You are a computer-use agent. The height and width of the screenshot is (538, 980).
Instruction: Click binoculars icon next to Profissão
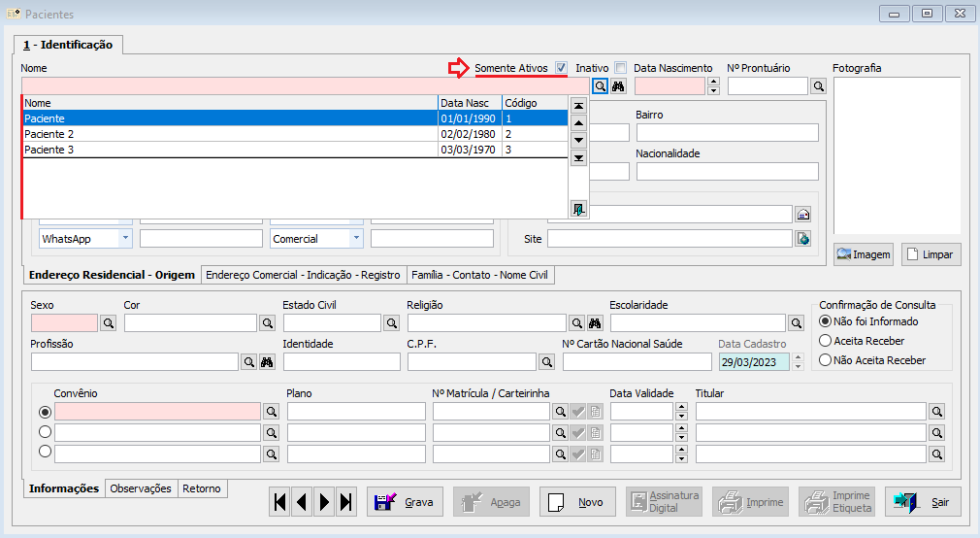tap(267, 361)
